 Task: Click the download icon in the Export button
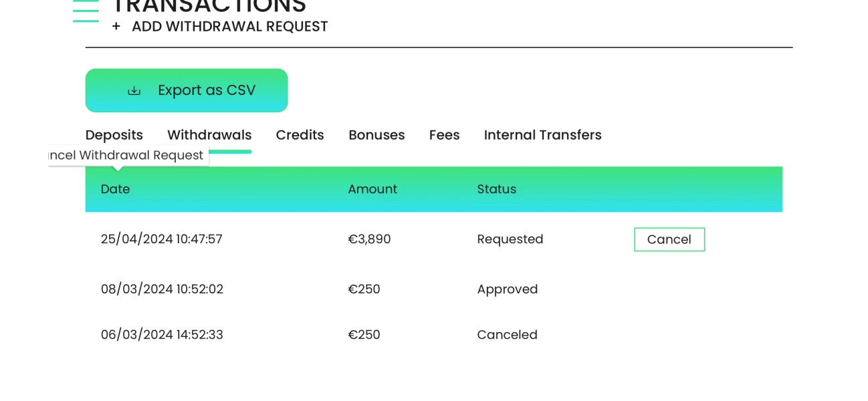[134, 91]
